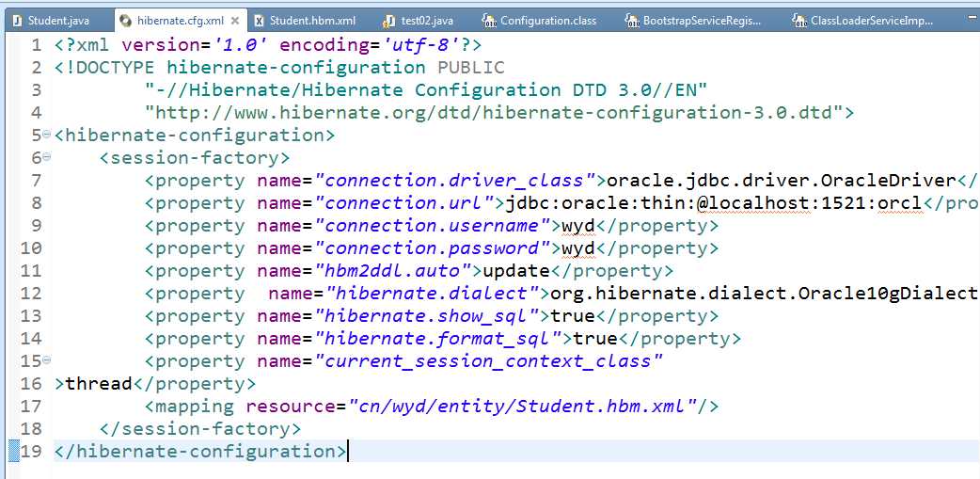The width and height of the screenshot is (980, 479).
Task: Click line number 12 in the gutter
Action: [x=31, y=294]
